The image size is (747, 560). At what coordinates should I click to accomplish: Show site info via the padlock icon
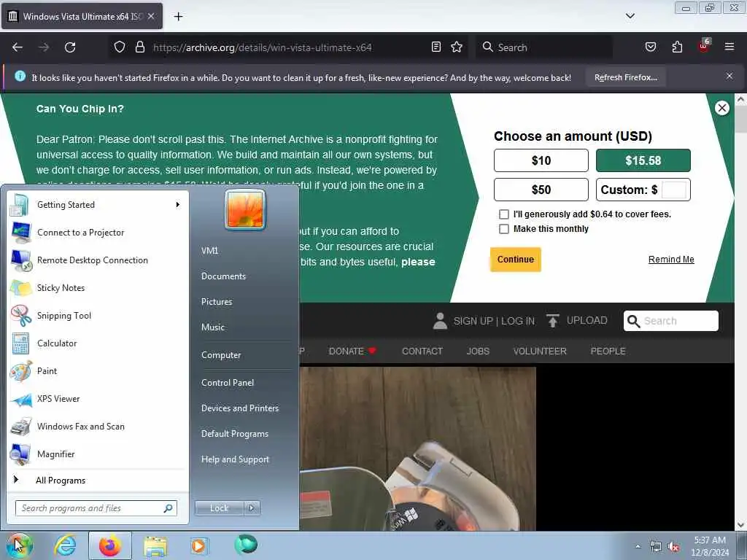tap(139, 47)
